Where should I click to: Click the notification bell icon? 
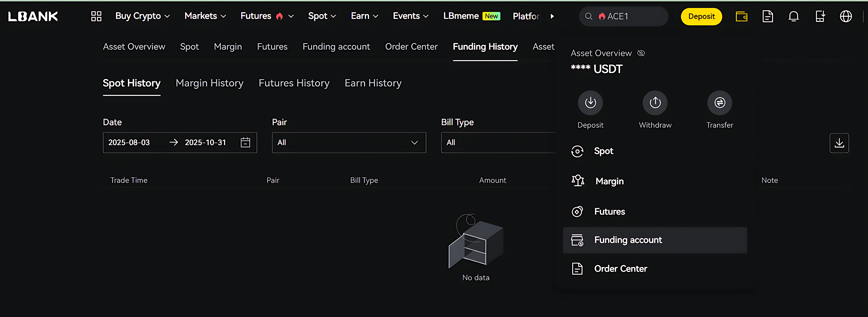point(794,16)
